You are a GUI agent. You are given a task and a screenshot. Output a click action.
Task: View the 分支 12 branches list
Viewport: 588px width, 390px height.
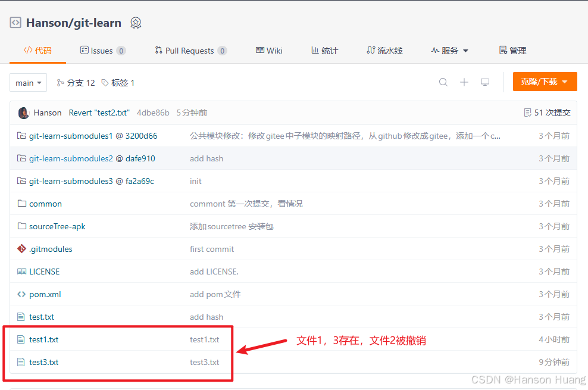(76, 83)
